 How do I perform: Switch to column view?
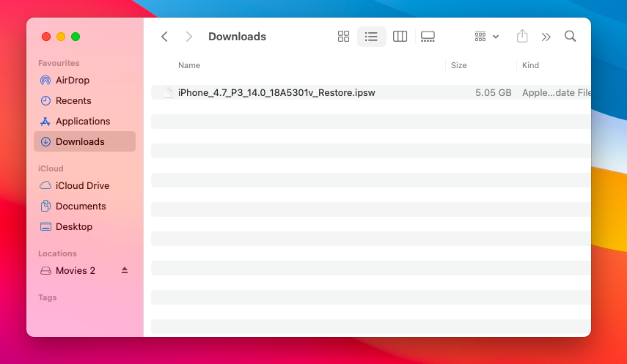point(400,37)
